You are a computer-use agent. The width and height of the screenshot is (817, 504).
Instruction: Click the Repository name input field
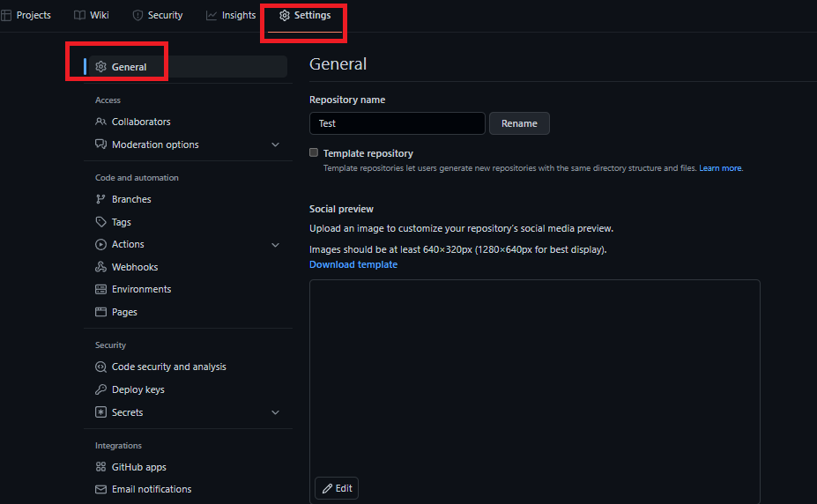click(x=397, y=123)
